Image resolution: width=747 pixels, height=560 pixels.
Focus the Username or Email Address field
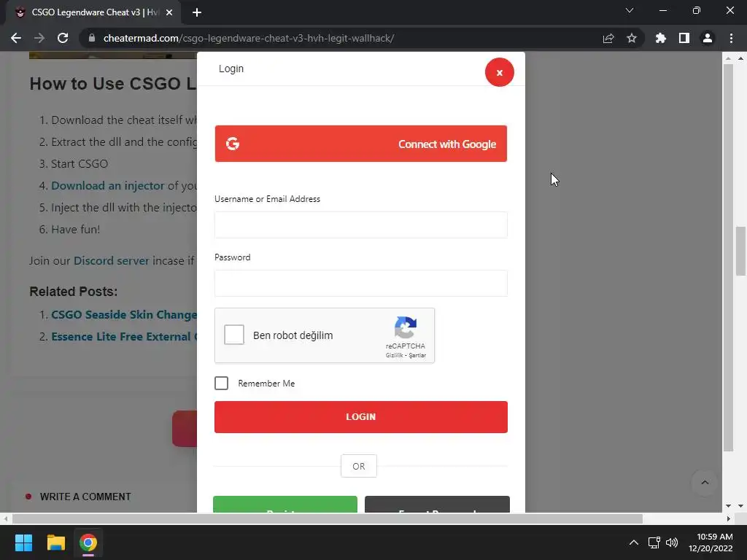tap(360, 225)
